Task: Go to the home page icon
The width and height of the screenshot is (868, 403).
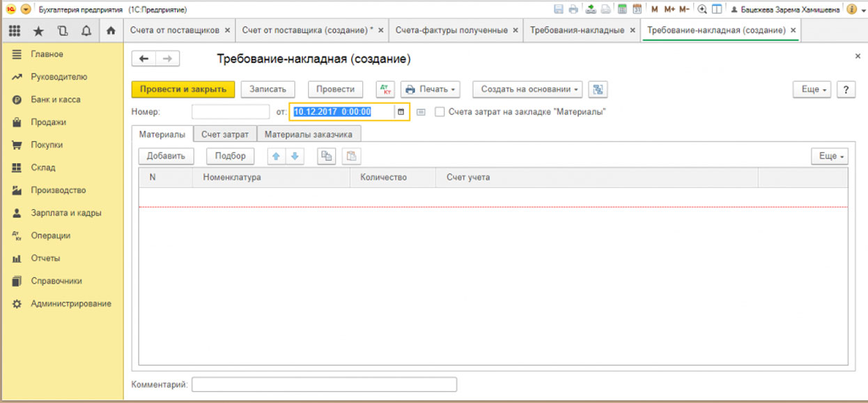Action: 110,31
